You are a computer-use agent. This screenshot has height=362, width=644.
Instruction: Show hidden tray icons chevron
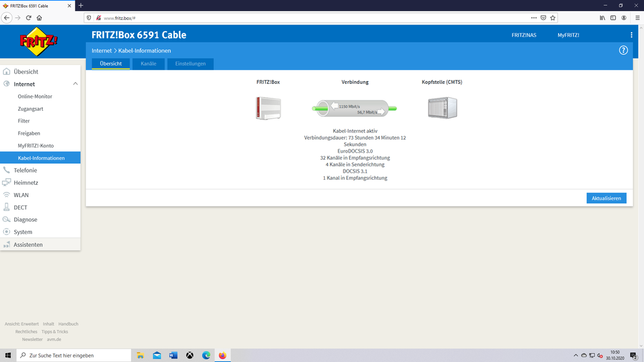point(576,356)
